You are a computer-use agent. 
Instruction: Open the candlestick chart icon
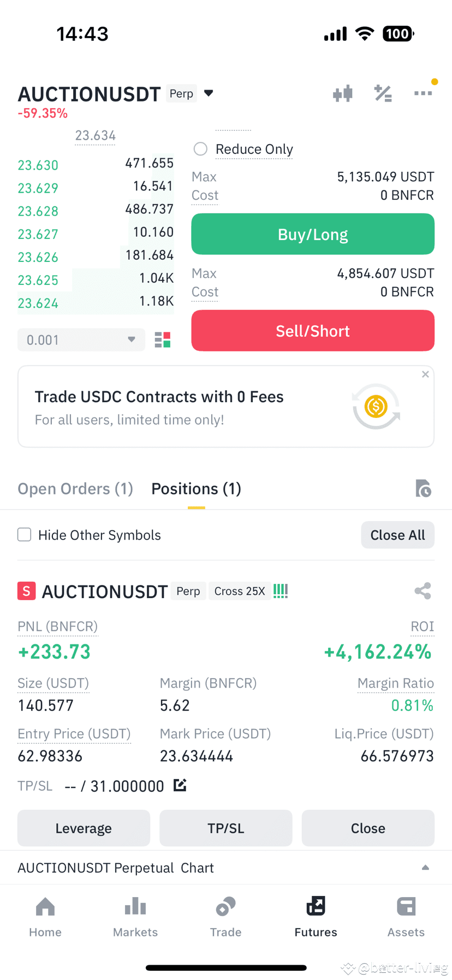(343, 94)
